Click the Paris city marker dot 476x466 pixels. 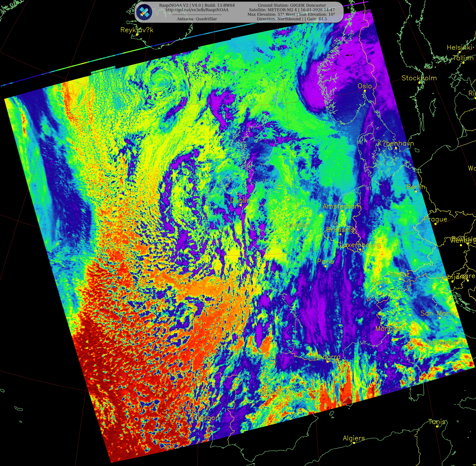click(x=325, y=266)
